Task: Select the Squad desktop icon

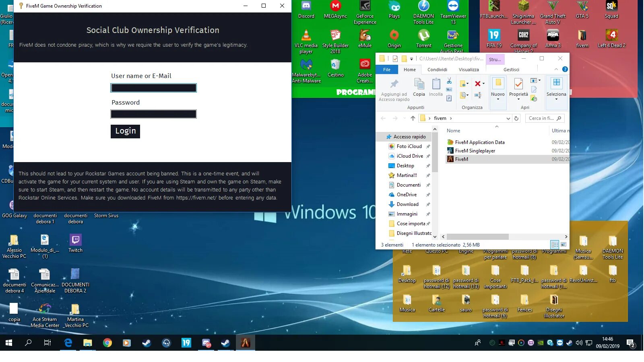Action: point(611,10)
